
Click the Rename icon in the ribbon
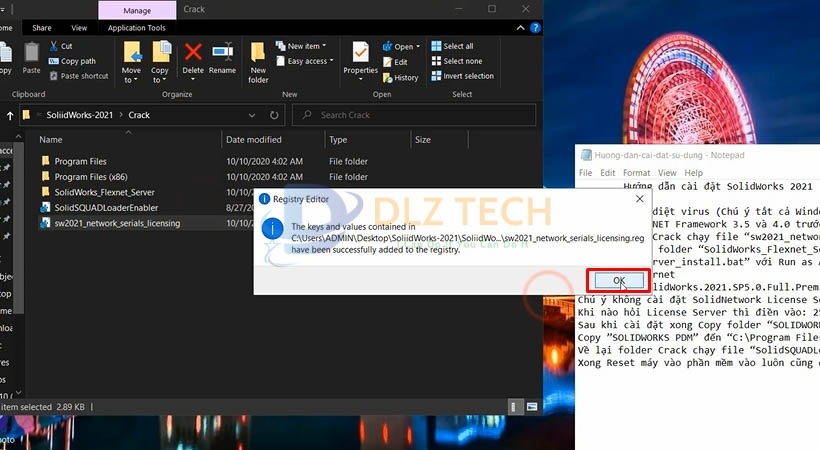[x=222, y=52]
